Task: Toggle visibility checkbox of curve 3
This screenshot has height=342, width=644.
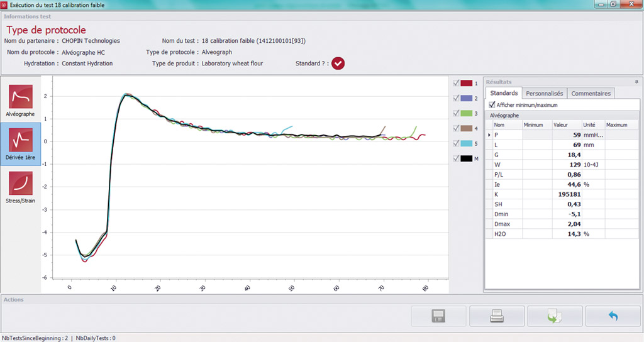Action: click(456, 113)
